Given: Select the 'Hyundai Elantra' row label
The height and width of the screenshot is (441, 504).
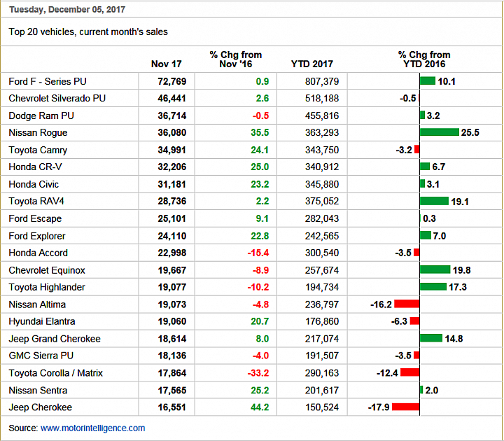Looking at the screenshot, I should click(42, 321).
